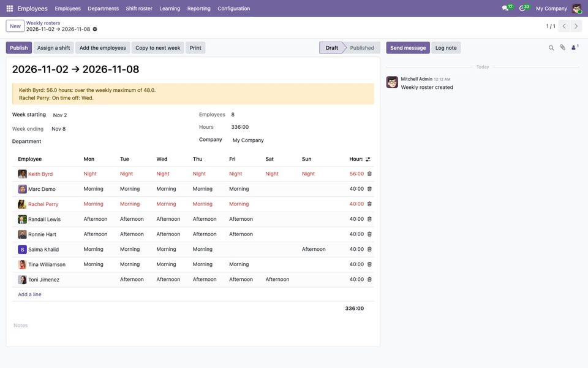Screen dimensions: 588x368
Task: Open the Learning menu
Action: (170, 8)
